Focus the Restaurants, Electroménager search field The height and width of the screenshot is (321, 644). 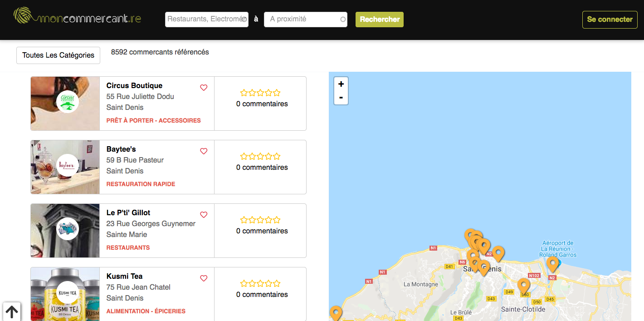click(207, 20)
